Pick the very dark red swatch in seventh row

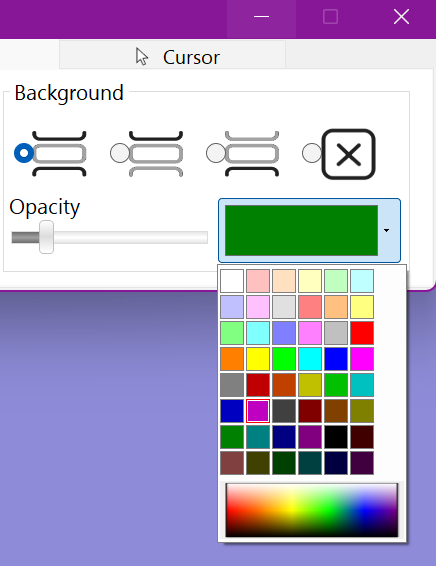(x=362, y=437)
